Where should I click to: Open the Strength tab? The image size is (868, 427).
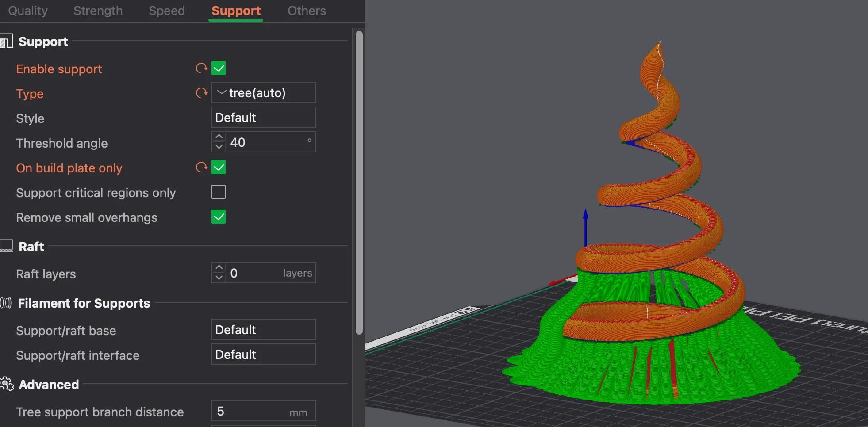coord(98,11)
